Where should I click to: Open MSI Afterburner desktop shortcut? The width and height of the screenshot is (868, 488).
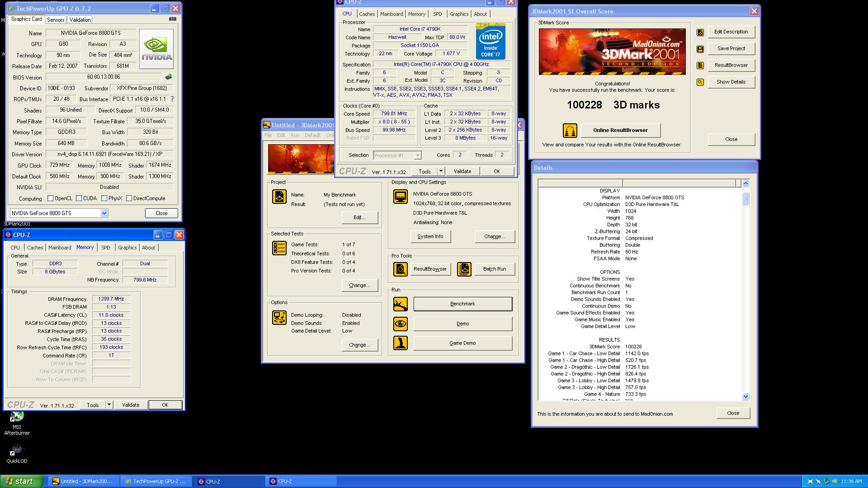17,424
